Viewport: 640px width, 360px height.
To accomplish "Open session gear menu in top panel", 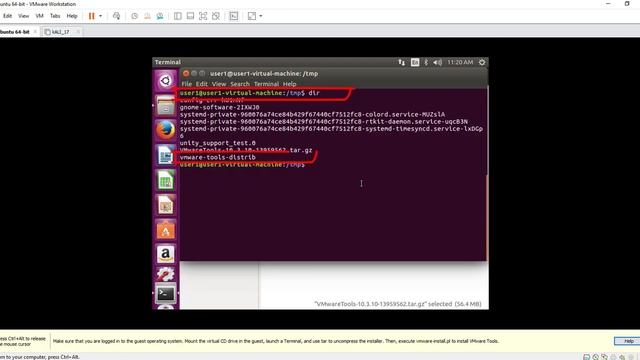I will click(482, 62).
